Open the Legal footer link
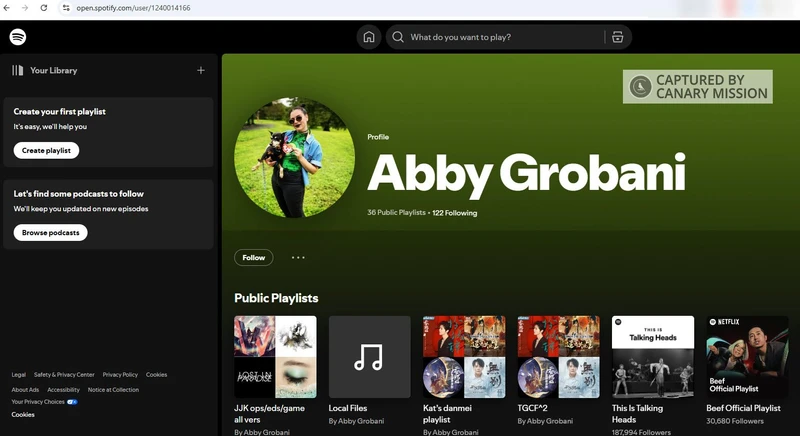The image size is (800, 436). pos(18,375)
